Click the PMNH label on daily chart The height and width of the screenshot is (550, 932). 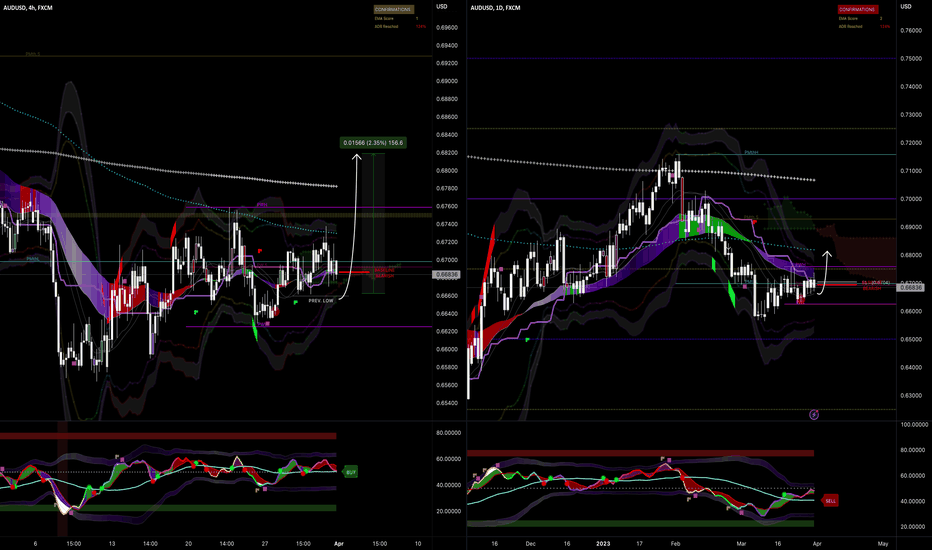click(x=751, y=152)
